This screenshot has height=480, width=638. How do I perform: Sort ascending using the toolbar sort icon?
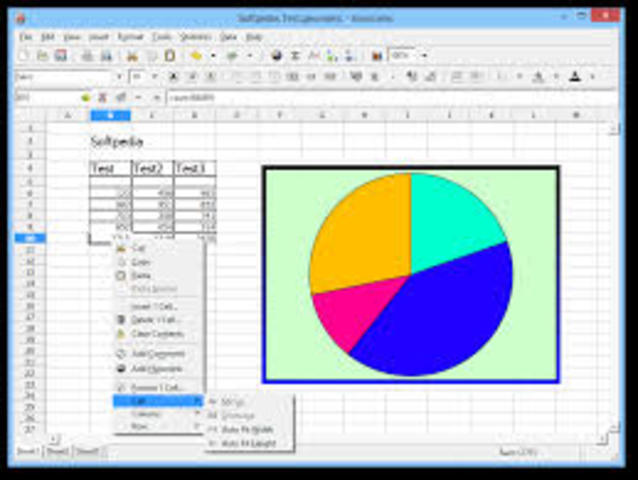tap(332, 56)
